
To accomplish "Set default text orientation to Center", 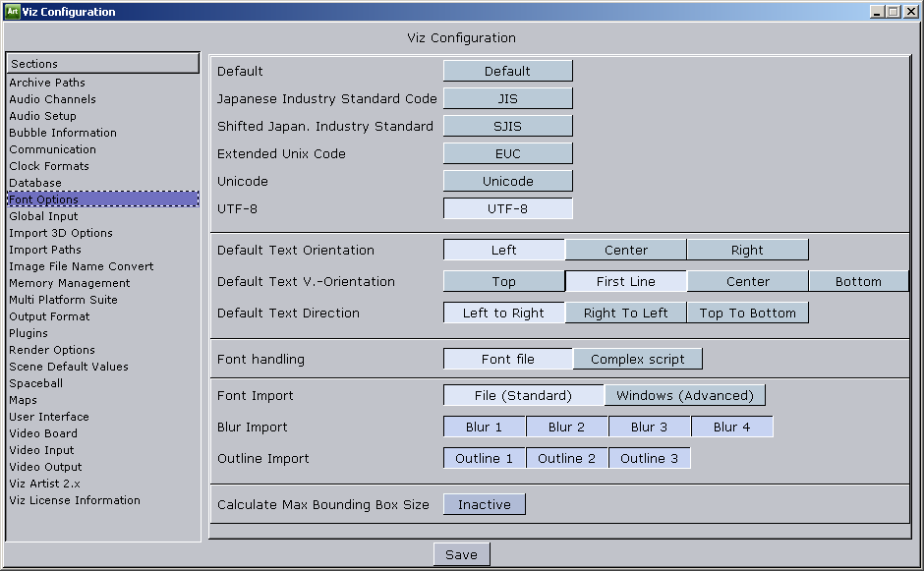I will pos(625,250).
